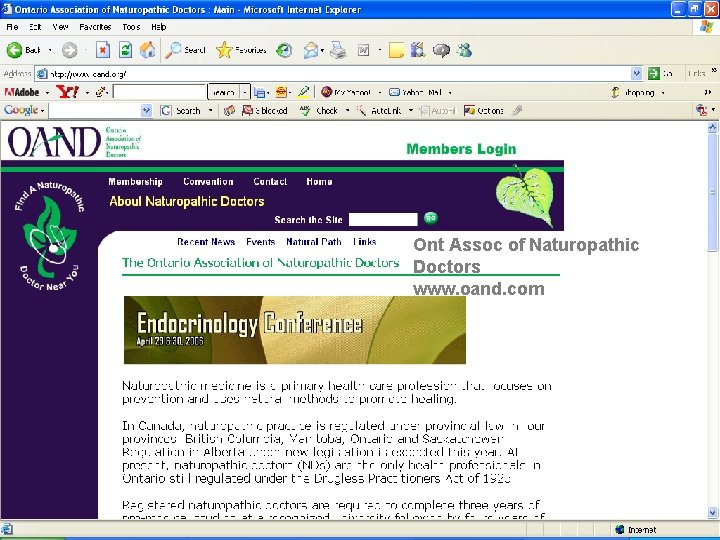Image resolution: width=720 pixels, height=540 pixels.
Task: Click the Yahoo toolbar search field
Action: click(159, 92)
